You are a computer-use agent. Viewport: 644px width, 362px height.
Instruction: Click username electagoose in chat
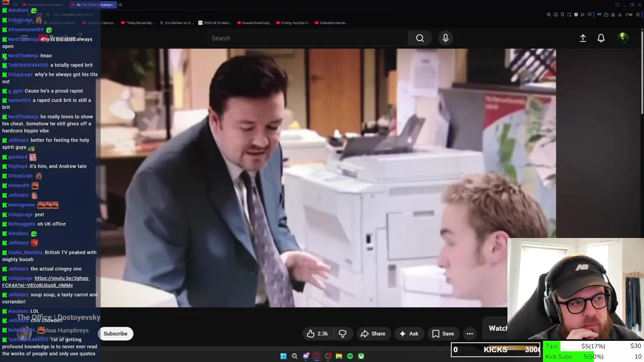pos(21,205)
